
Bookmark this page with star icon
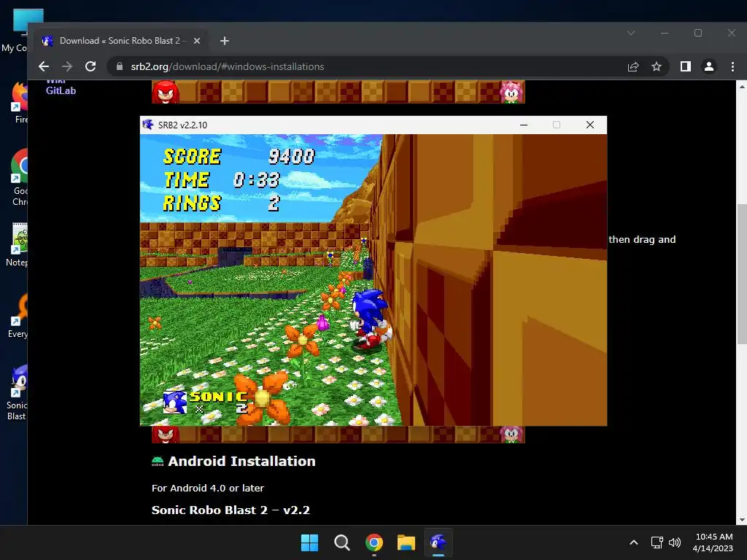(657, 66)
